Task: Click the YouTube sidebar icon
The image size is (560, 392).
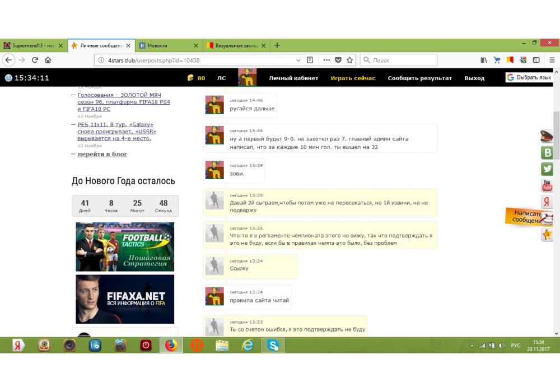Action: coord(547,185)
